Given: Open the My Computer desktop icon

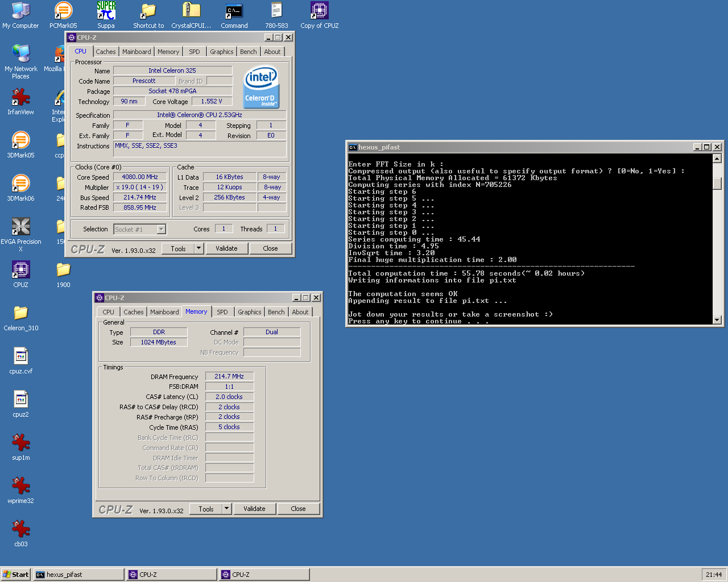Looking at the screenshot, I should click(x=20, y=15).
